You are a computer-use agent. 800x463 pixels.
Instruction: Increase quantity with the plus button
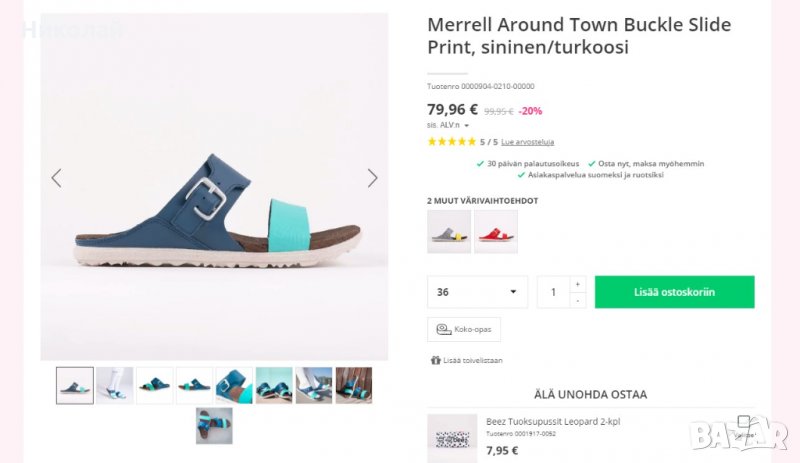[577, 284]
